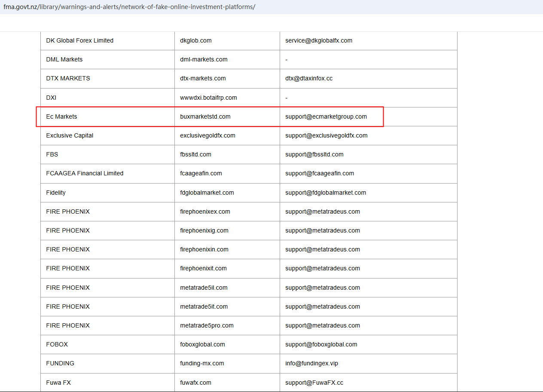The image size is (543, 392).
Task: Click the fma.govt.nz URL in address bar
Action: pyautogui.click(x=129, y=7)
